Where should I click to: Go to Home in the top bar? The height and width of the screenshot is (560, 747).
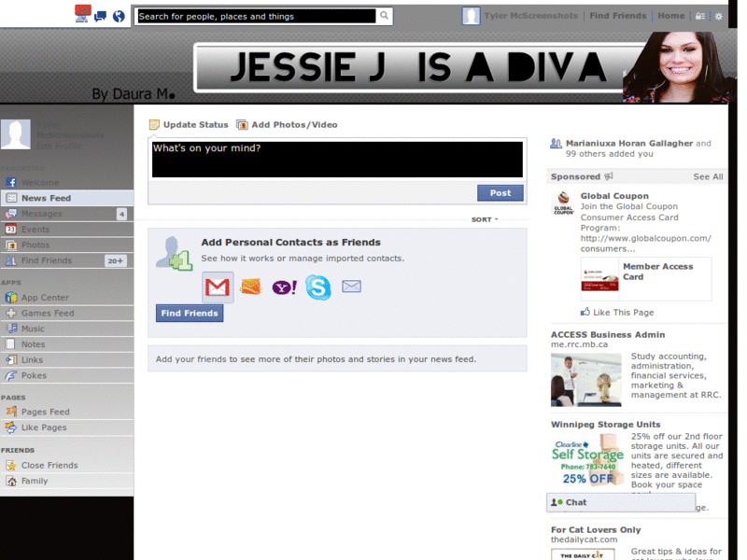(x=670, y=16)
